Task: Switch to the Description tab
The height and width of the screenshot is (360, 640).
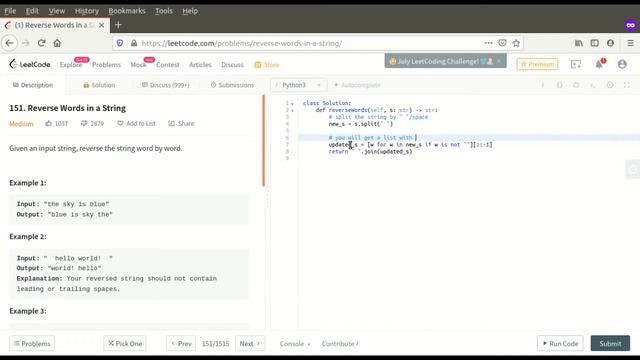Action: (33, 85)
